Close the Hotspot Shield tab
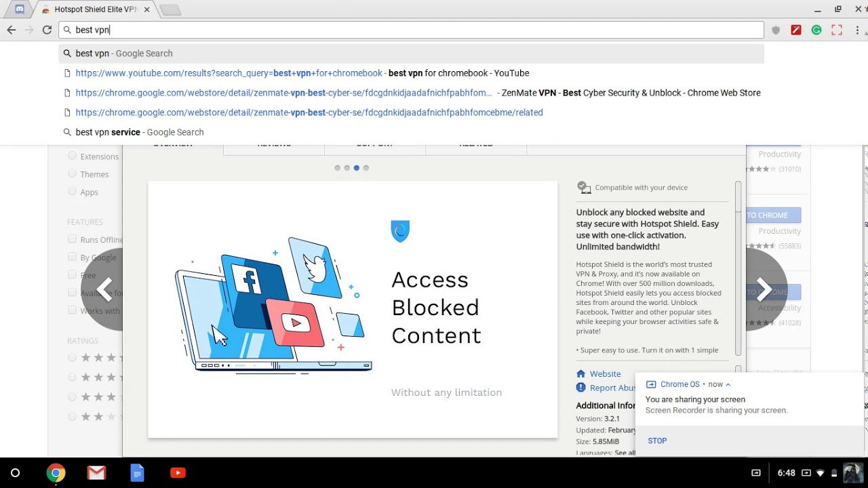This screenshot has width=868, height=488. coord(147,9)
